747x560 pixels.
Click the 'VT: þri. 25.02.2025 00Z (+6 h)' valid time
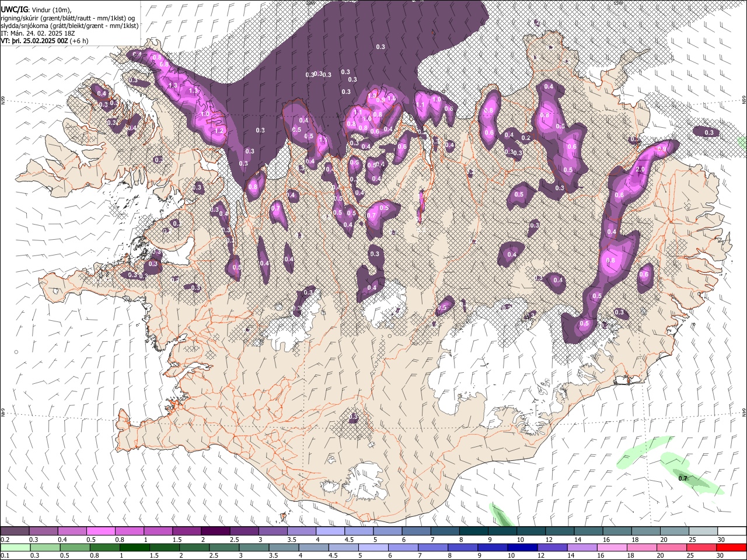click(45, 41)
